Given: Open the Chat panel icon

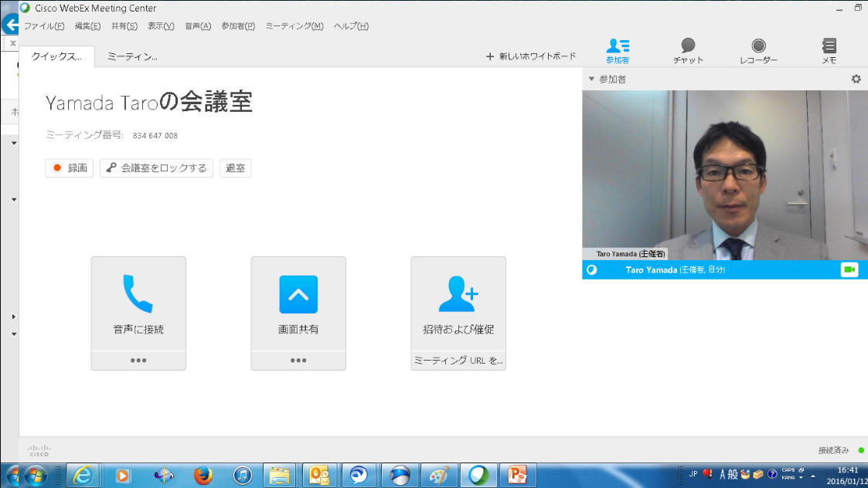Looking at the screenshot, I should pyautogui.click(x=688, y=51).
